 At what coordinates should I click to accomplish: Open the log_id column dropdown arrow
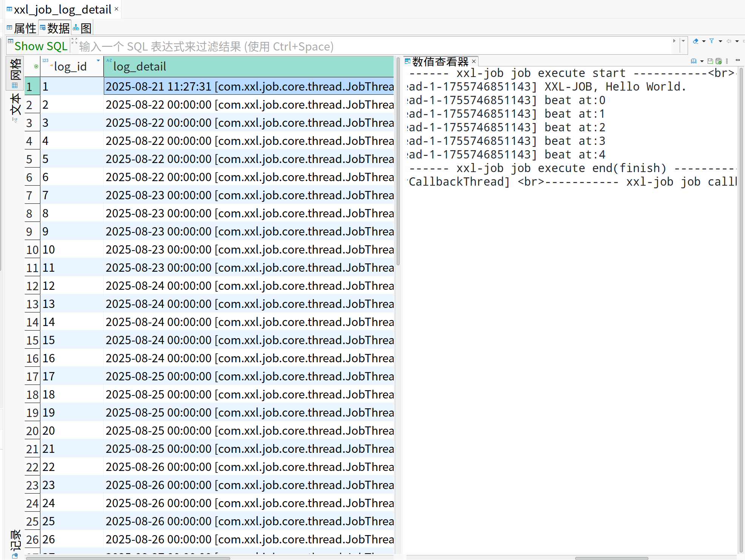coord(98,61)
